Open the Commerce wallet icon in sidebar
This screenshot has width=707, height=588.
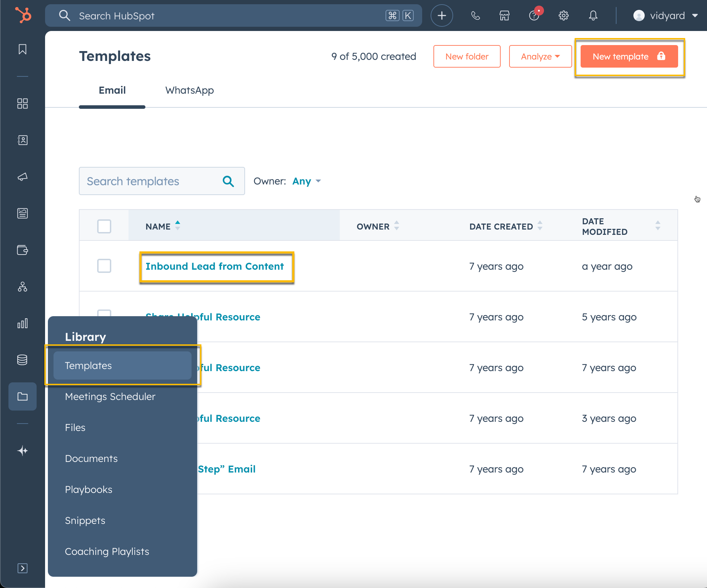click(23, 250)
